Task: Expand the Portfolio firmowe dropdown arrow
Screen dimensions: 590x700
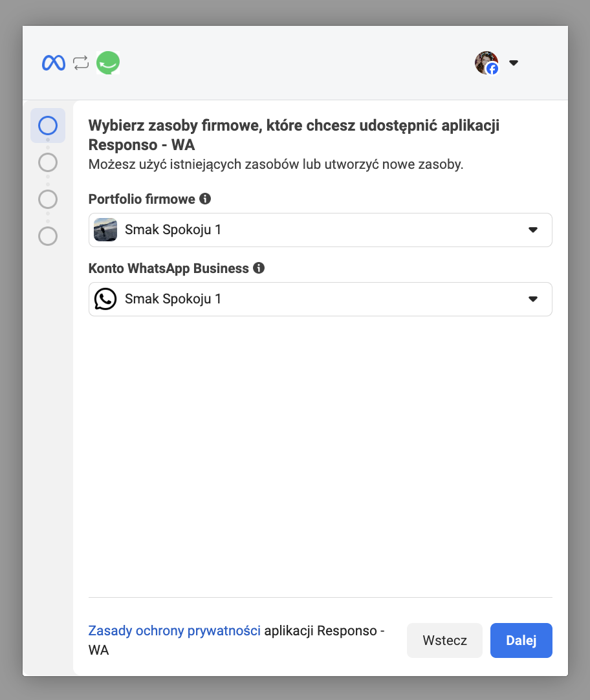Action: (x=533, y=230)
